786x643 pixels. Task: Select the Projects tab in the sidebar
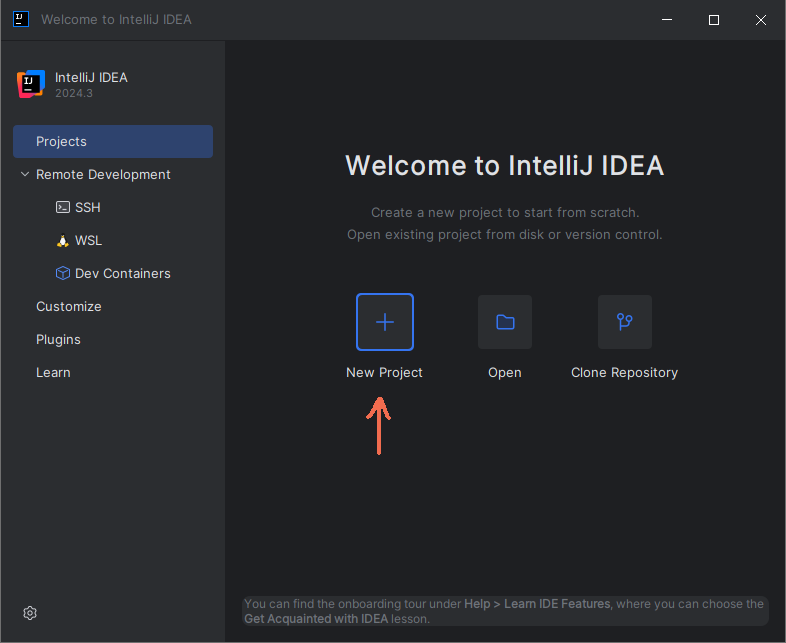(x=113, y=142)
